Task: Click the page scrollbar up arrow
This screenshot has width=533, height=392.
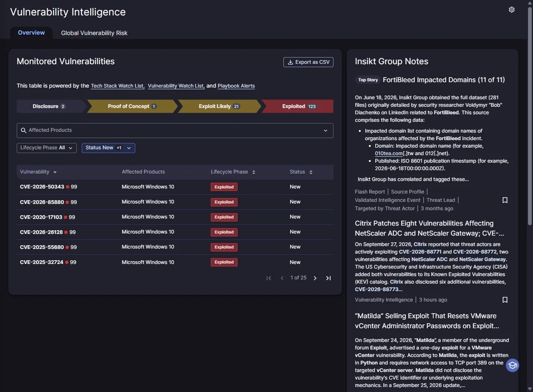Action: coord(530,3)
